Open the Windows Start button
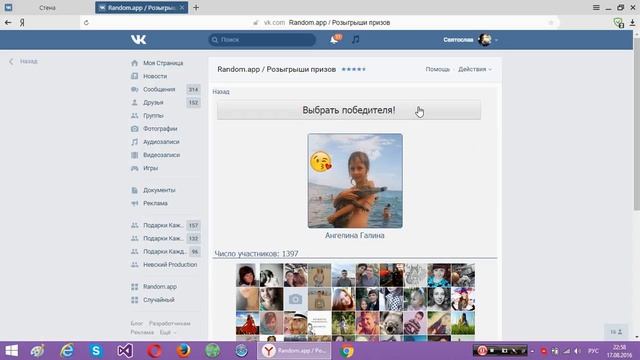The image size is (640, 360). (11, 351)
